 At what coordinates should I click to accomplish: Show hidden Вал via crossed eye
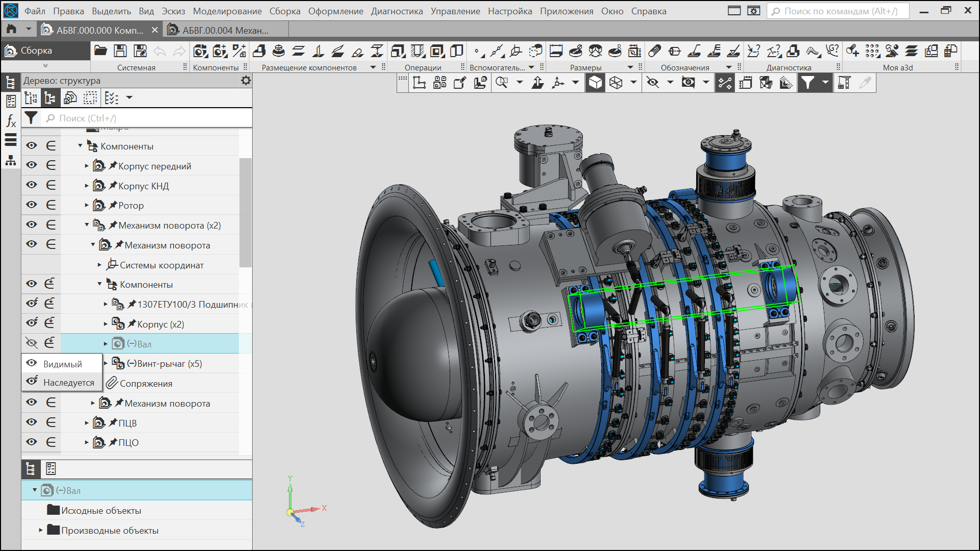[32, 343]
